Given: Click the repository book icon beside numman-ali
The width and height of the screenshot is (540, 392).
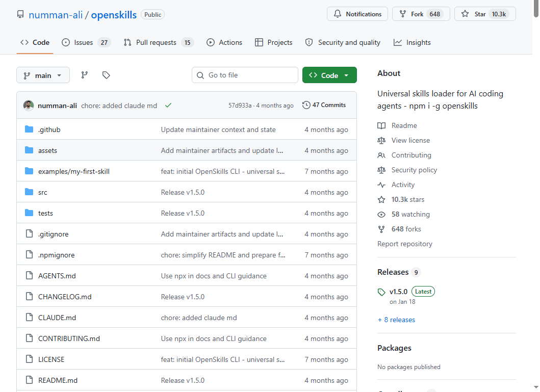Looking at the screenshot, I should click(20, 14).
